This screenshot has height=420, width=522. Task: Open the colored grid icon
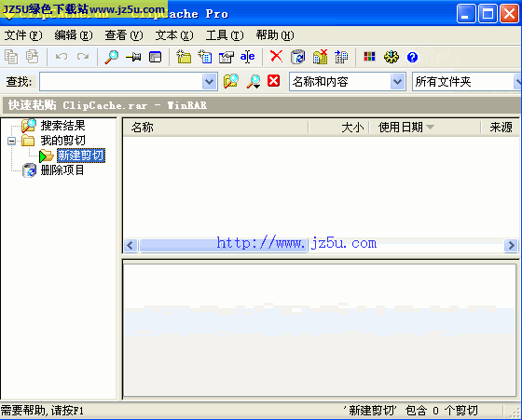pyautogui.click(x=369, y=57)
